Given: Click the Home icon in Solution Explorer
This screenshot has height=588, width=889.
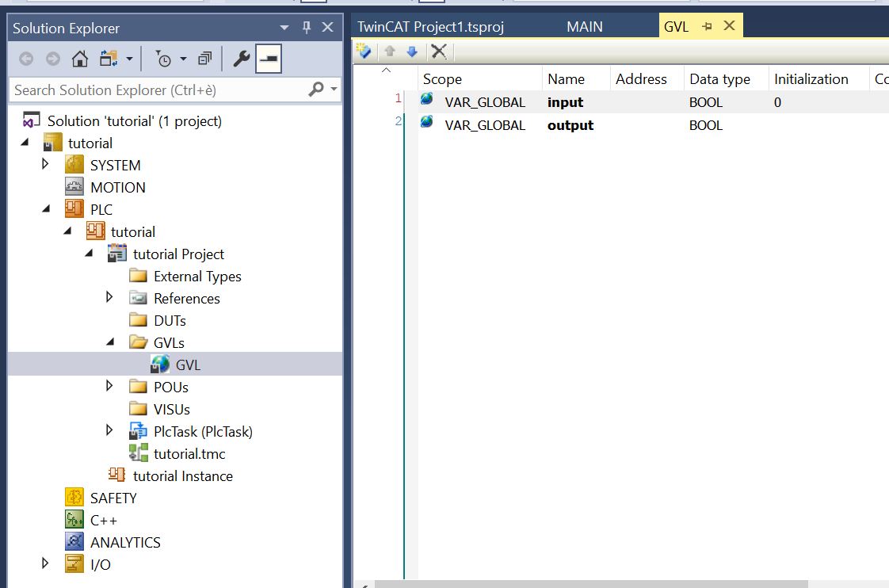Looking at the screenshot, I should click(79, 59).
